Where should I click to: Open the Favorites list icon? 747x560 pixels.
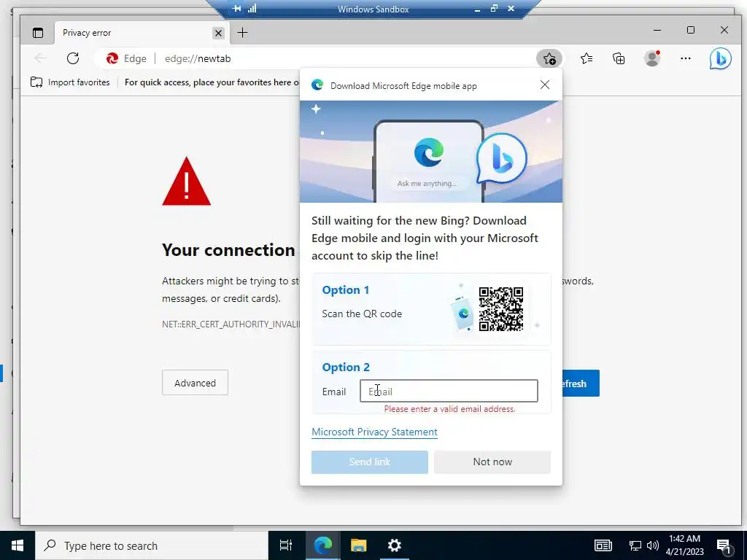(587, 58)
